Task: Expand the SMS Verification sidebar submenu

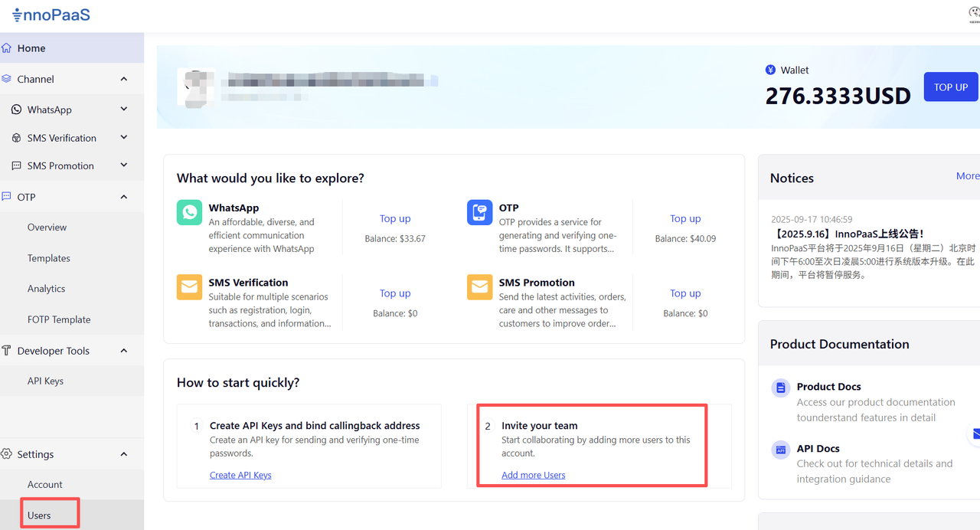Action: (x=124, y=138)
